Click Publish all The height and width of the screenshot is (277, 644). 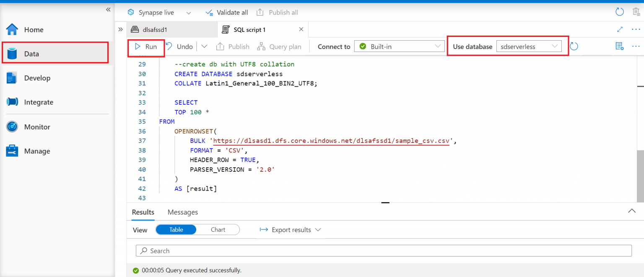pos(277,12)
